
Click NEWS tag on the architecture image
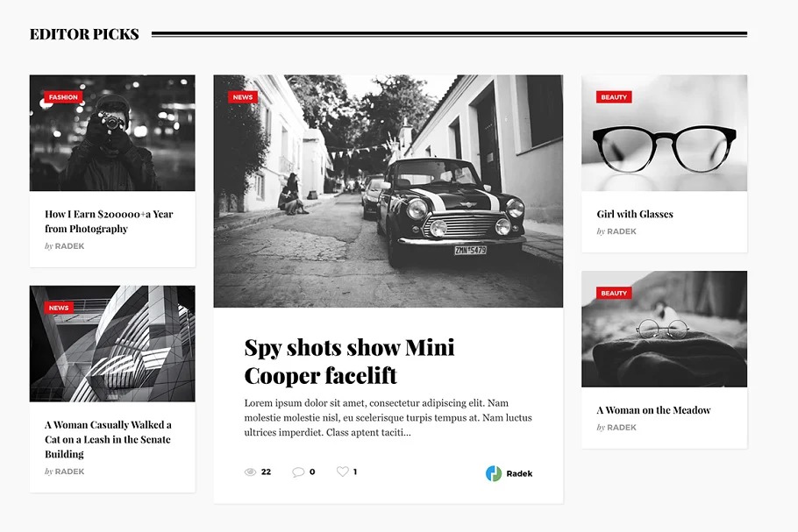[x=59, y=308]
